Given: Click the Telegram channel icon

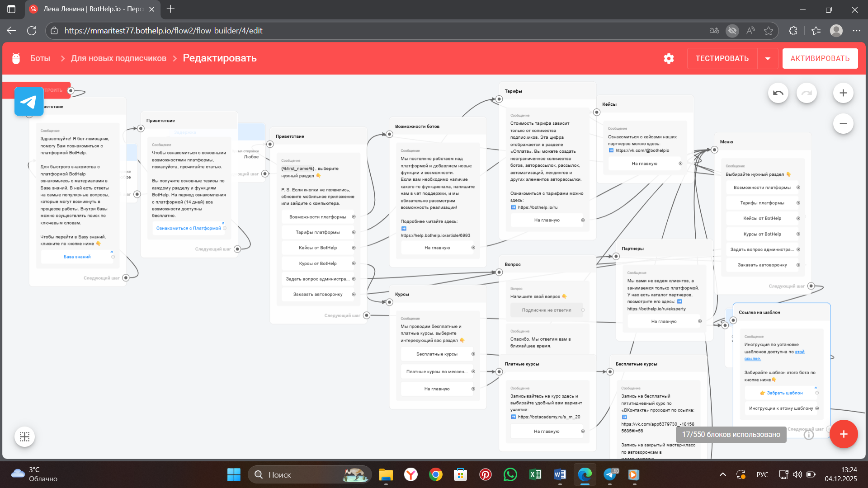Looking at the screenshot, I should point(29,101).
